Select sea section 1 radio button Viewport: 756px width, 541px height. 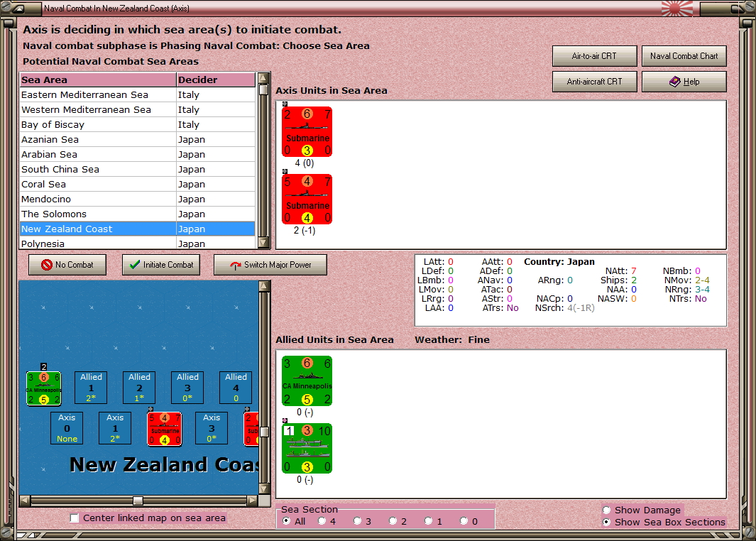(x=428, y=521)
